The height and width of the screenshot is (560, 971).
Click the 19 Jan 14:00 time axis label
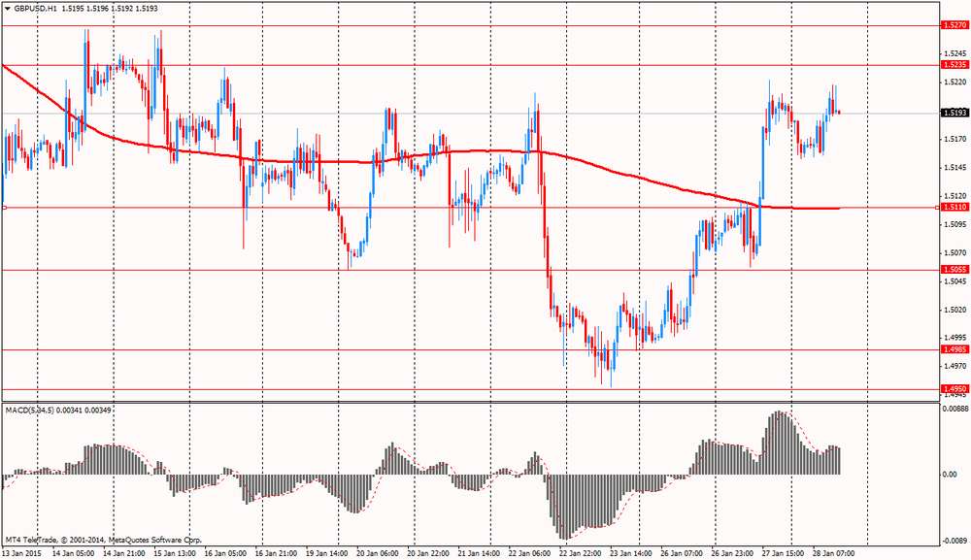click(x=327, y=553)
